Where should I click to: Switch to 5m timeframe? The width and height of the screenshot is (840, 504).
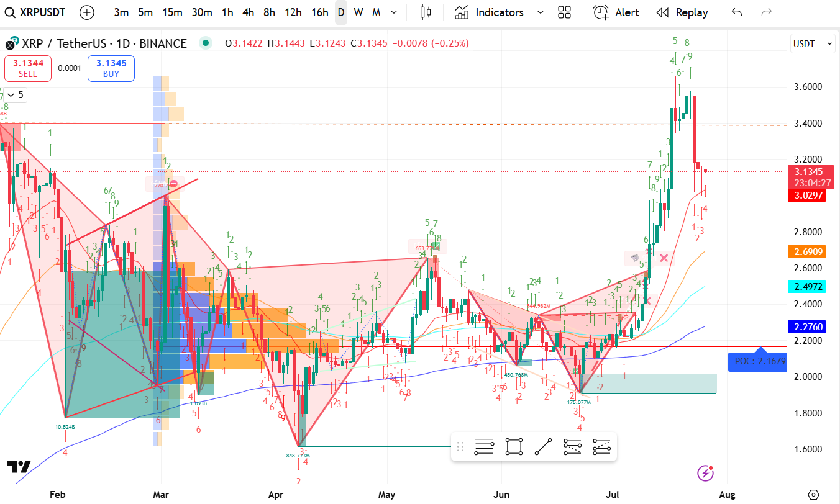(145, 12)
